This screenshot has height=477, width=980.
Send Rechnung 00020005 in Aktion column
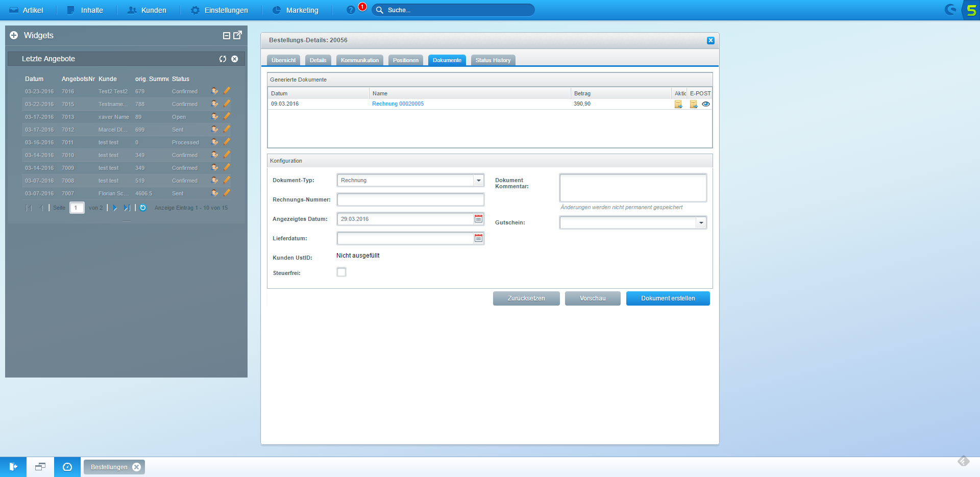point(678,104)
